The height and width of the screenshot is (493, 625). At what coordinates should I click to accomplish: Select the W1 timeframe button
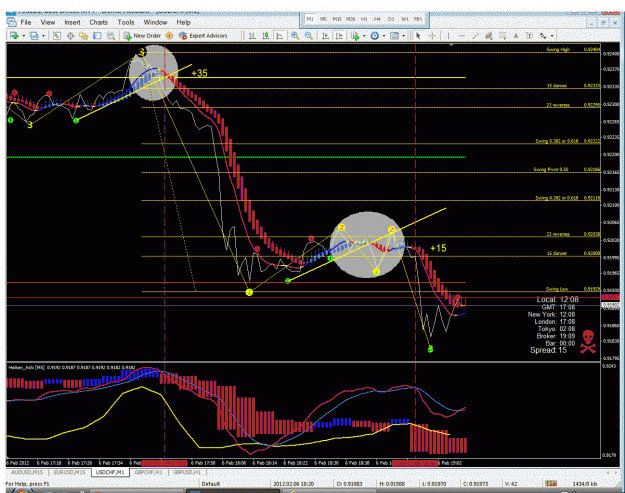point(405,19)
